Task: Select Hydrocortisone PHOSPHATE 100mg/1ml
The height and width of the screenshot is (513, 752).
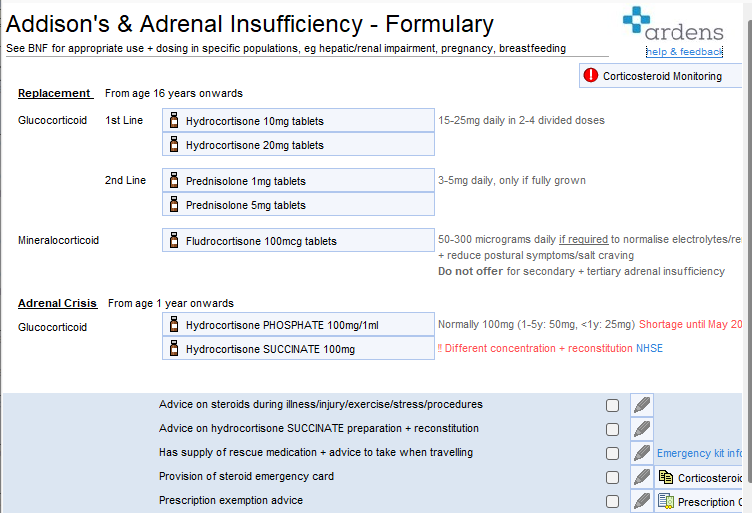Action: (282, 325)
